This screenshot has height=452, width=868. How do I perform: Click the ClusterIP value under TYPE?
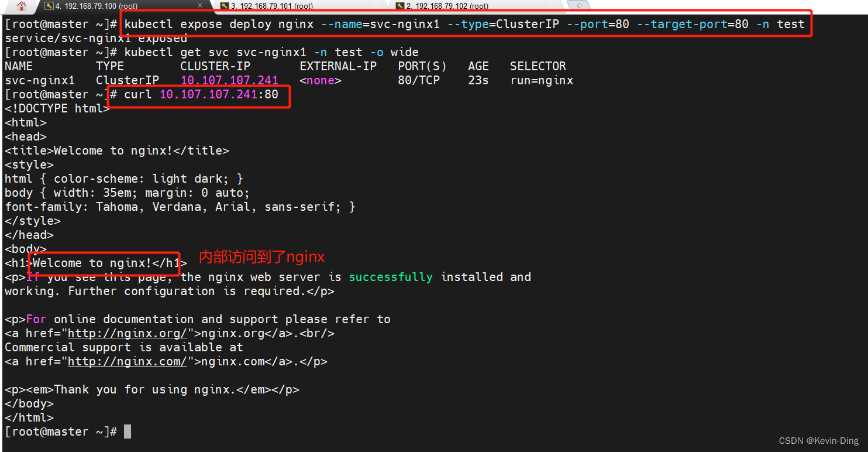128,80
